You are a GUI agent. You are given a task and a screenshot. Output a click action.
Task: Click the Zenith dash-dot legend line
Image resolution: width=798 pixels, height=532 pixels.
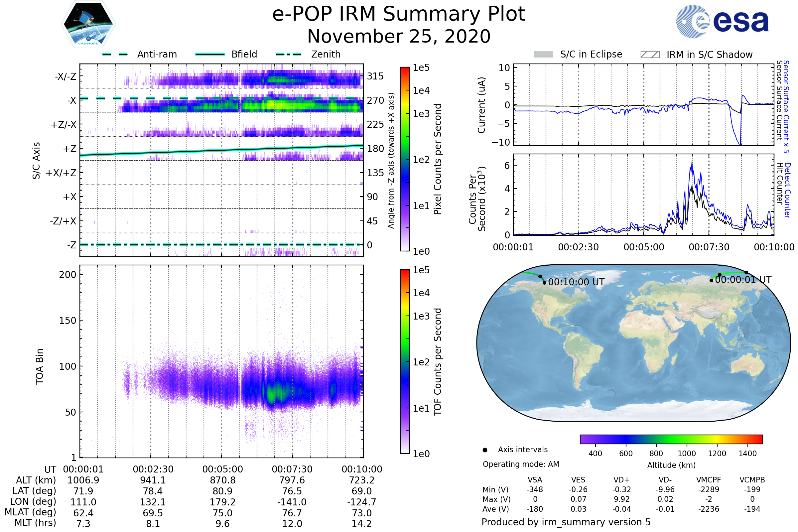288,54
